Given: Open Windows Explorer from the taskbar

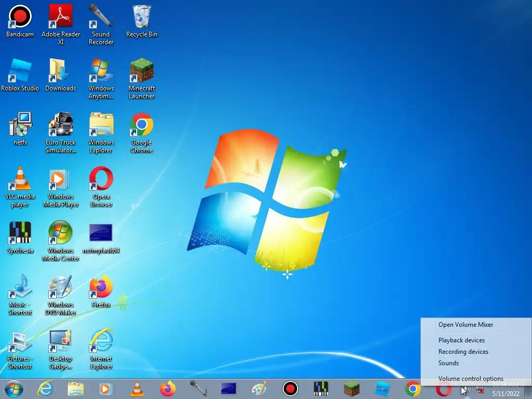Looking at the screenshot, I should tap(75, 389).
